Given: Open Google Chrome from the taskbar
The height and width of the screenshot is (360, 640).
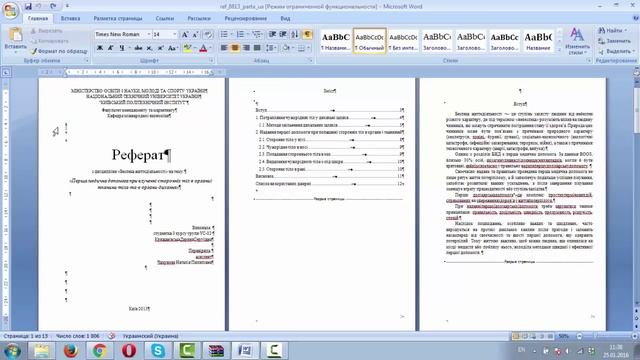Looking at the screenshot, I should tap(100, 351).
